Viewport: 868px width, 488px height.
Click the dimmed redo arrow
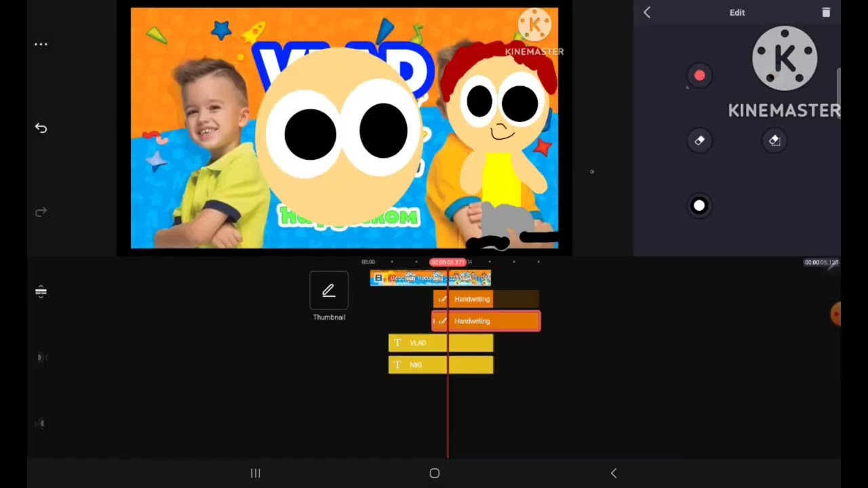[41, 212]
